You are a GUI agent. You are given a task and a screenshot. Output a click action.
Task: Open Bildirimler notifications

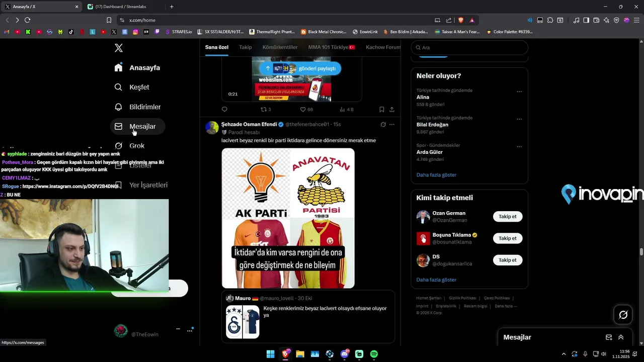137,107
